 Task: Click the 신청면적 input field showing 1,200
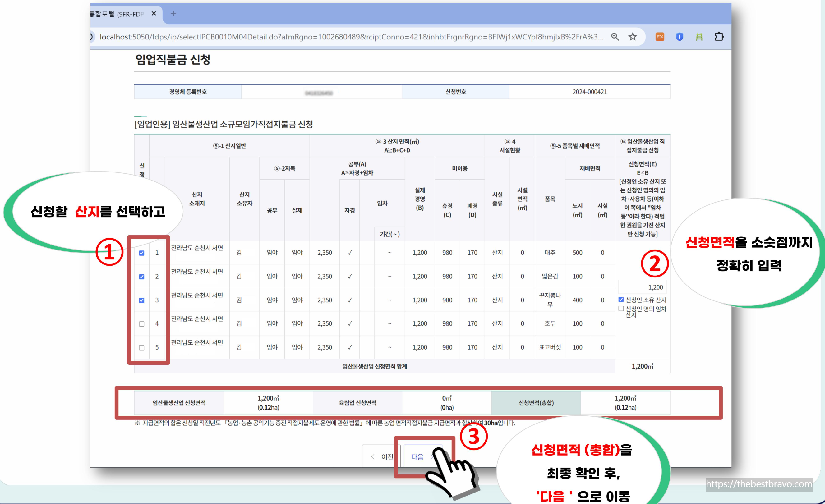point(642,287)
